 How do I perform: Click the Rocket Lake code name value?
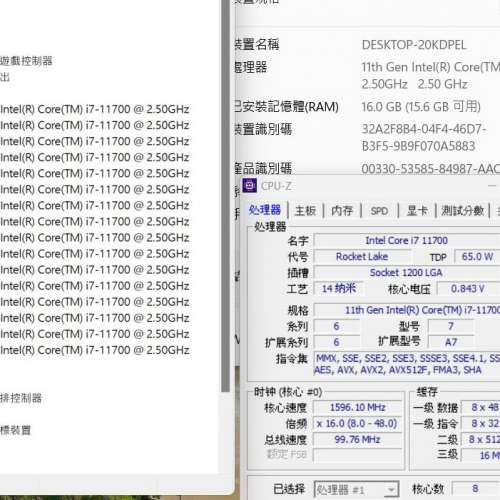click(x=362, y=257)
